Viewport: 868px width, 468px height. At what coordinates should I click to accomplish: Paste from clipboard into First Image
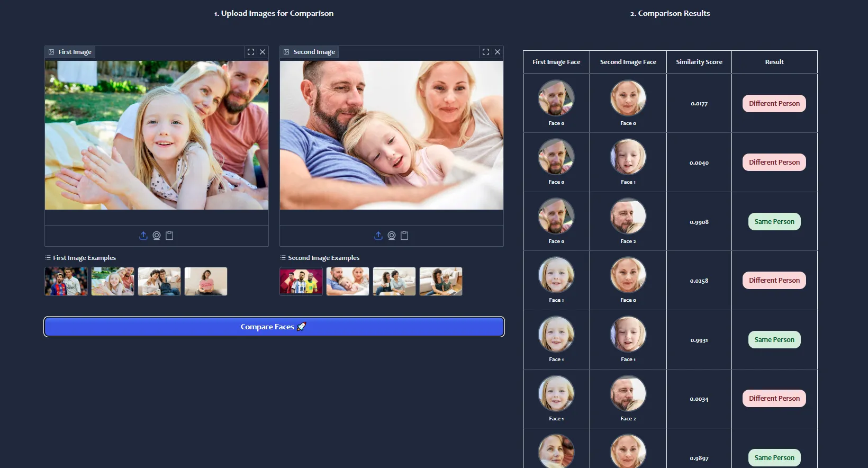tap(169, 236)
